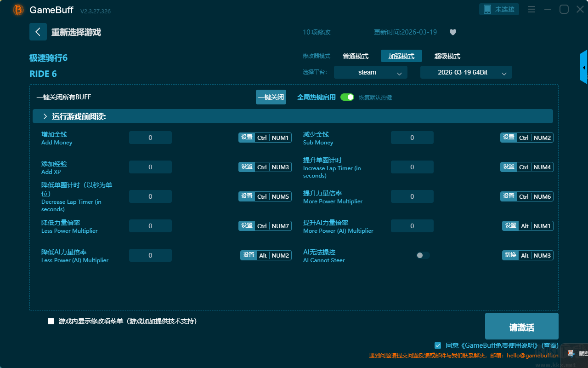
Task: Toggle the 全局热键启用 switch
Action: (347, 97)
